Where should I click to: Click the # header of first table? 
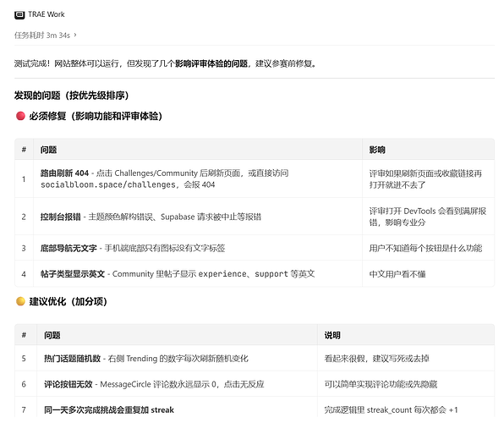[x=24, y=150]
